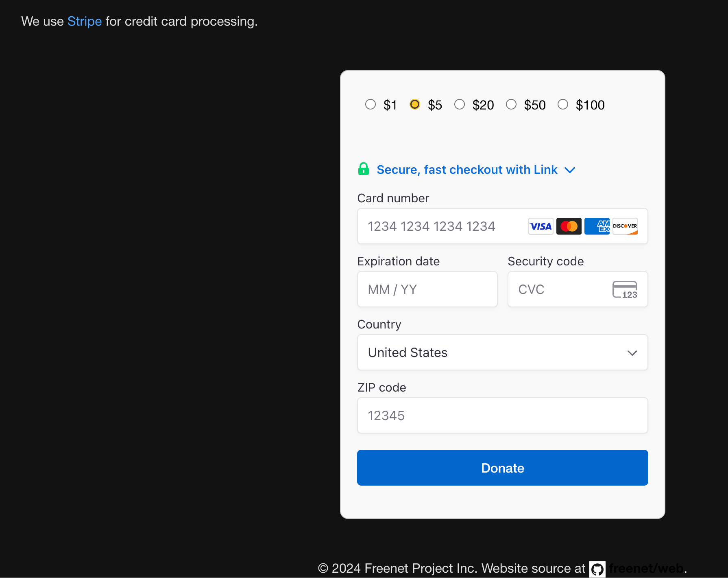The image size is (728, 578).
Task: Click the Security code label
Action: (546, 261)
